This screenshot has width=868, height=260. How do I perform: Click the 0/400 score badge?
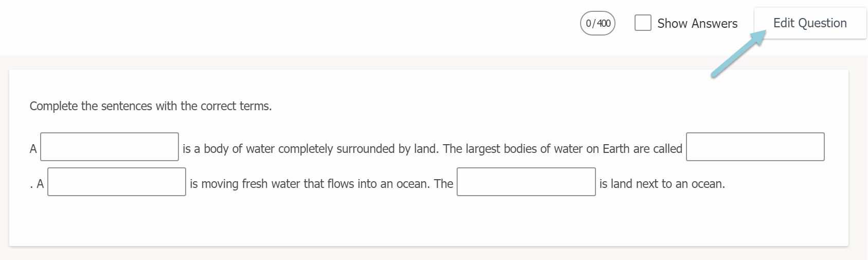[x=598, y=24]
